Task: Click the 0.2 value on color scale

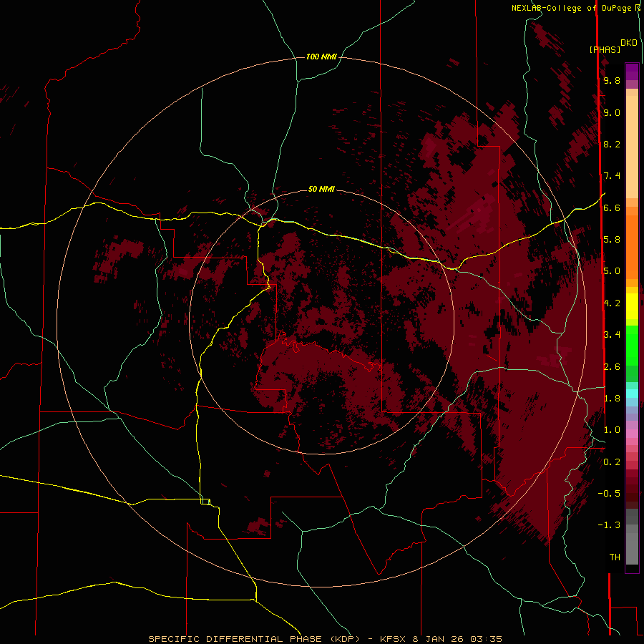Action: pos(612,462)
